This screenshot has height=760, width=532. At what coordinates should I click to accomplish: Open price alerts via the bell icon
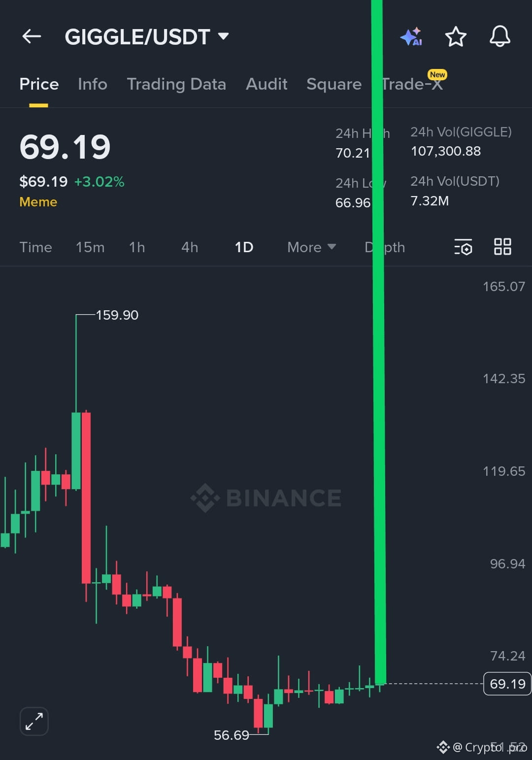point(500,36)
